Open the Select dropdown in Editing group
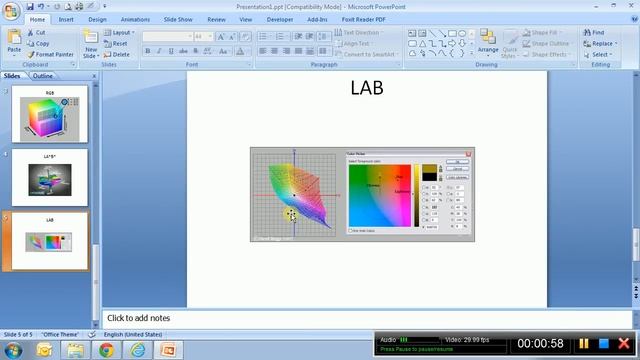The height and width of the screenshot is (360, 640). [599, 54]
